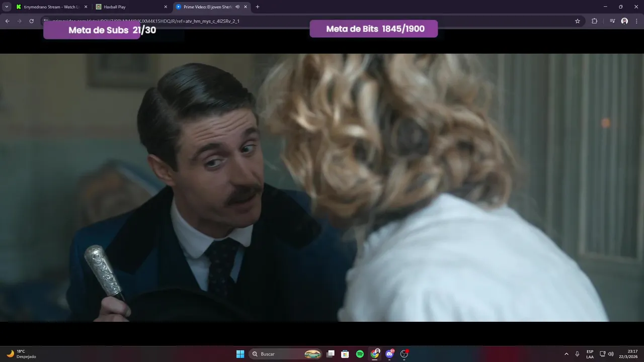644x362 pixels.
Task: Close the tinymedrano Stream tab
Action: point(86,7)
